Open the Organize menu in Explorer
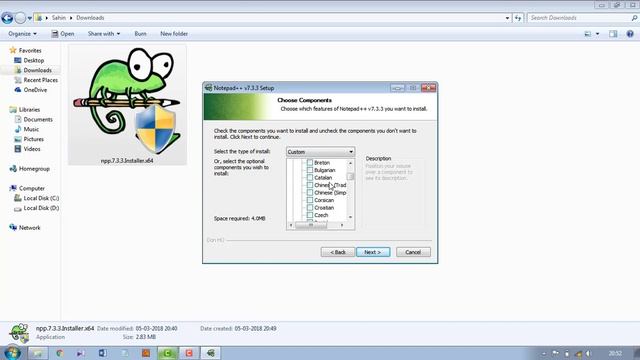640x360 pixels. click(22, 34)
